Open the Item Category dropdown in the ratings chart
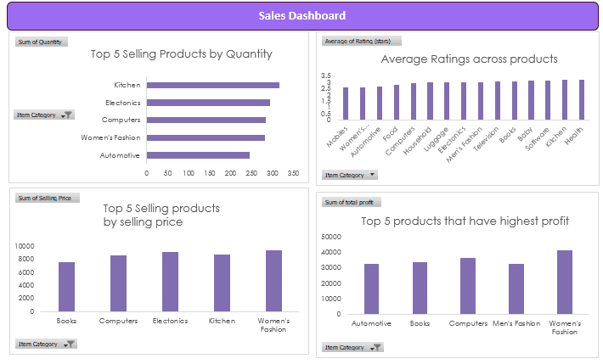This screenshot has height=364, width=603. (371, 175)
